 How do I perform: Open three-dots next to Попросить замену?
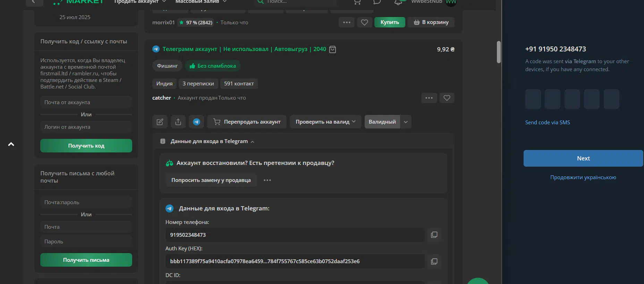click(267, 180)
